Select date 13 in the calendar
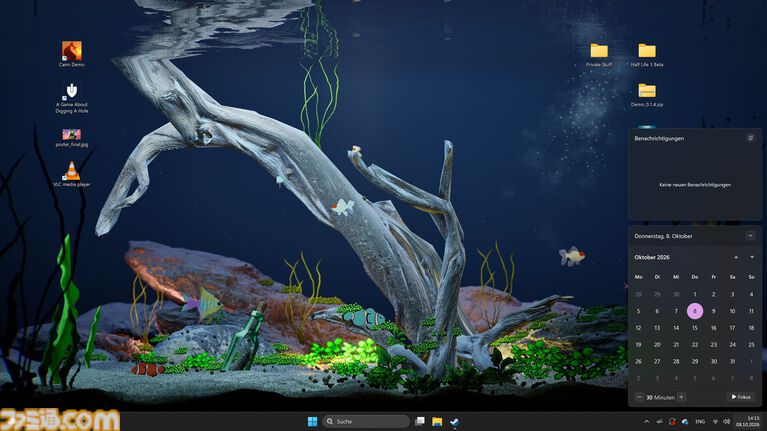 click(657, 328)
